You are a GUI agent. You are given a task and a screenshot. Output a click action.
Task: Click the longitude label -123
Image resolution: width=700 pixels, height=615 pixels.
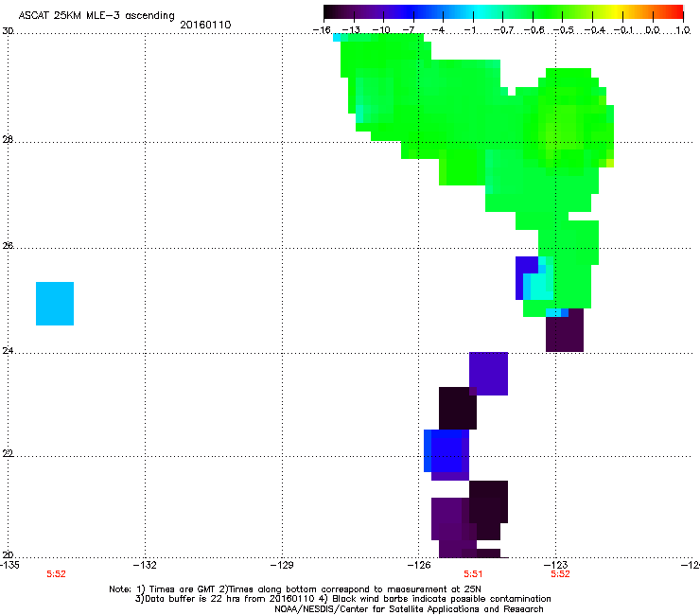point(556,565)
